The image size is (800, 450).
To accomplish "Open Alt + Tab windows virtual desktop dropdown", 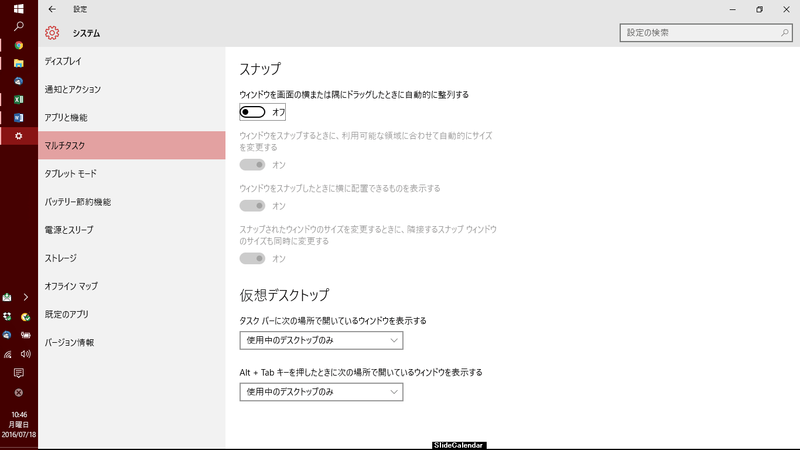I will pyautogui.click(x=321, y=392).
